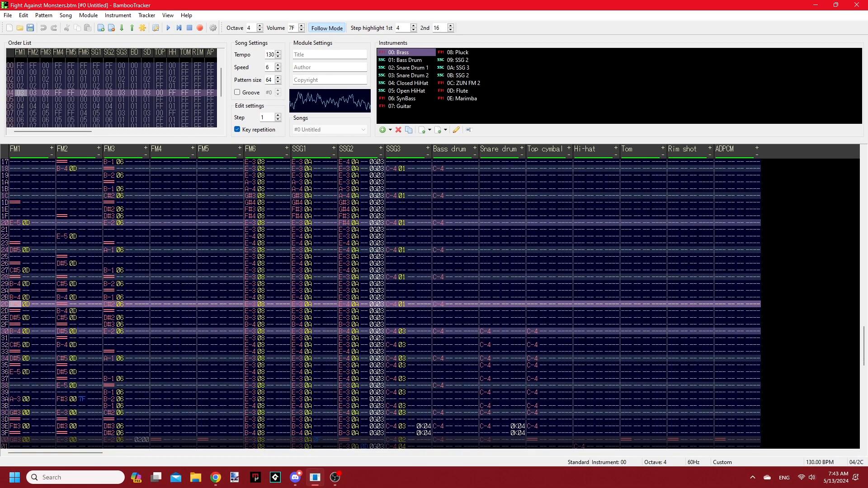Toggle the Follow Mode button

327,28
